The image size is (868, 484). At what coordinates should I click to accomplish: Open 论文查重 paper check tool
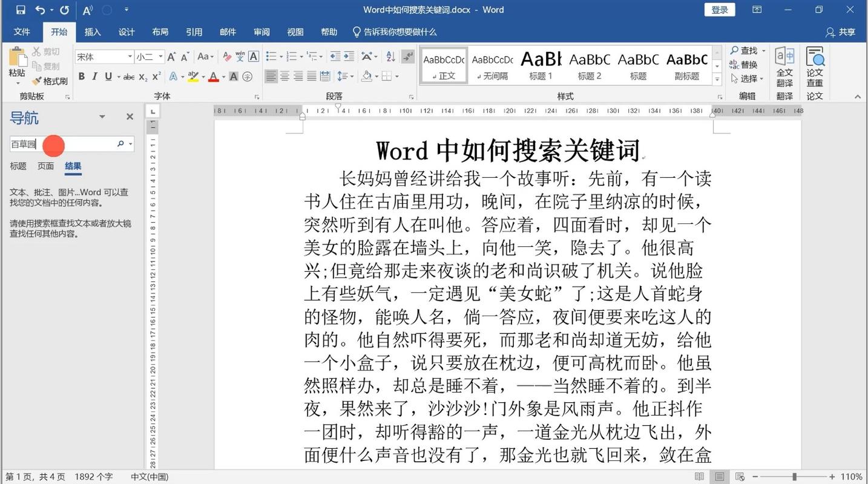pyautogui.click(x=815, y=67)
